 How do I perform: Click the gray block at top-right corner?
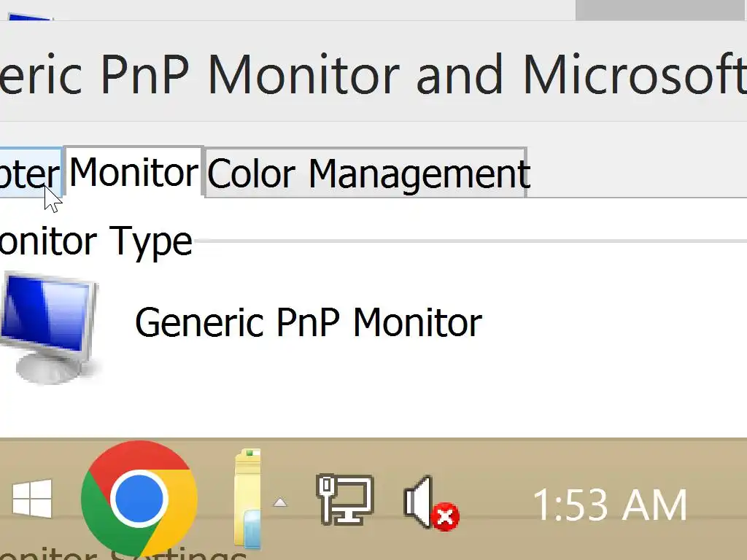pyautogui.click(x=660, y=9)
